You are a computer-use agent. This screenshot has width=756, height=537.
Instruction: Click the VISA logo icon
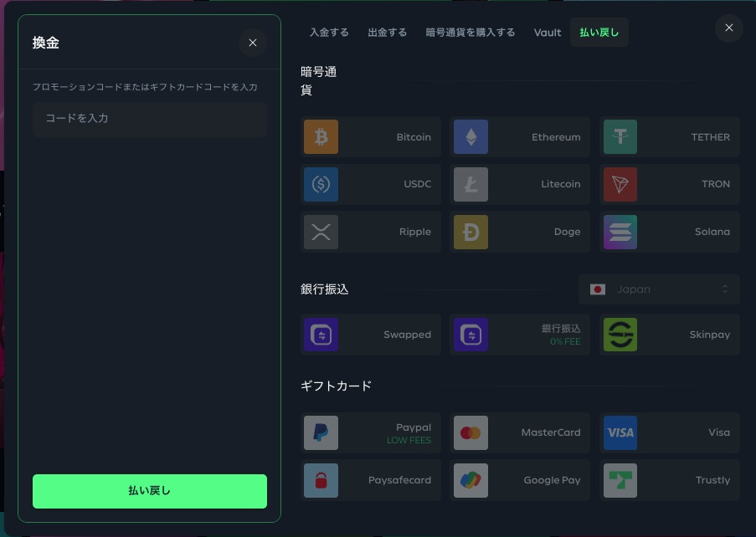(x=620, y=432)
